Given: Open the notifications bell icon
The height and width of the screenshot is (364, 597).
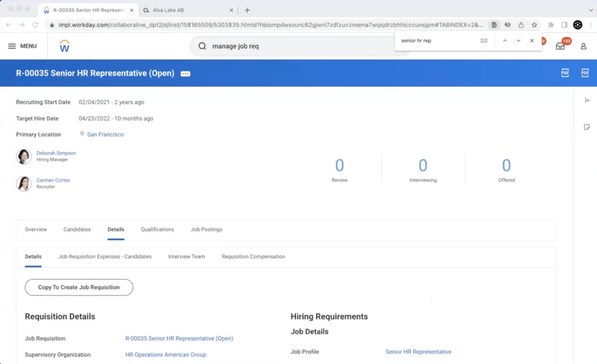Looking at the screenshot, I should click(540, 46).
